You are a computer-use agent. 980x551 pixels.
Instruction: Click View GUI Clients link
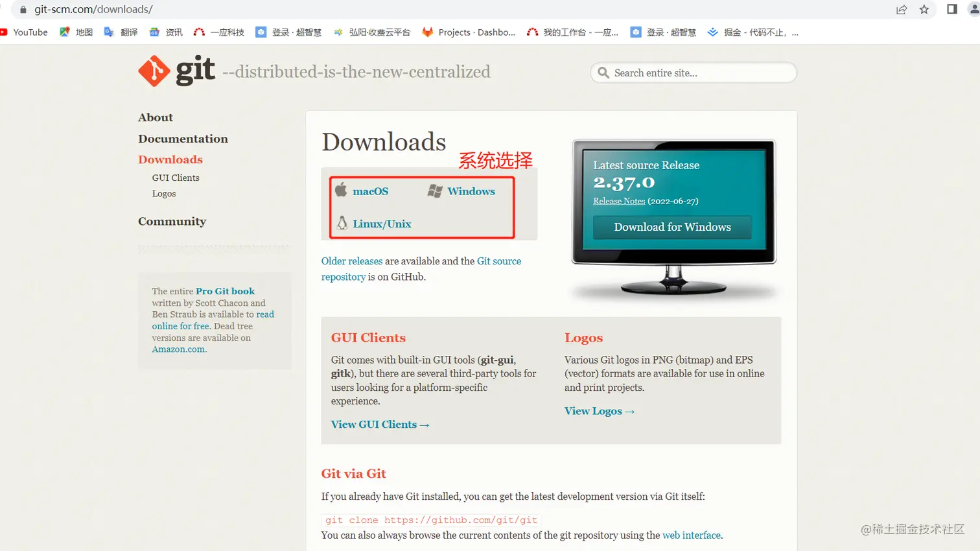380,425
